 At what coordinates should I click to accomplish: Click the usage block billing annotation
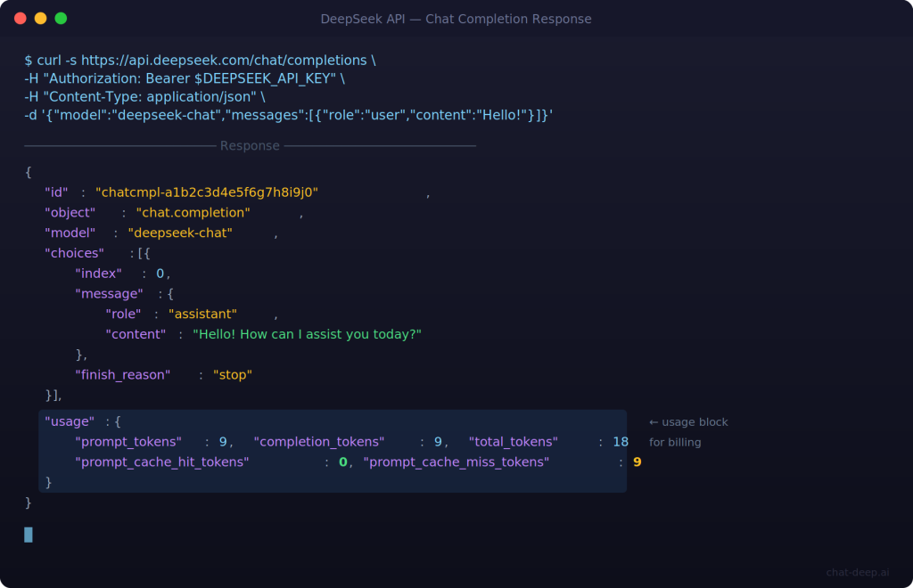689,431
